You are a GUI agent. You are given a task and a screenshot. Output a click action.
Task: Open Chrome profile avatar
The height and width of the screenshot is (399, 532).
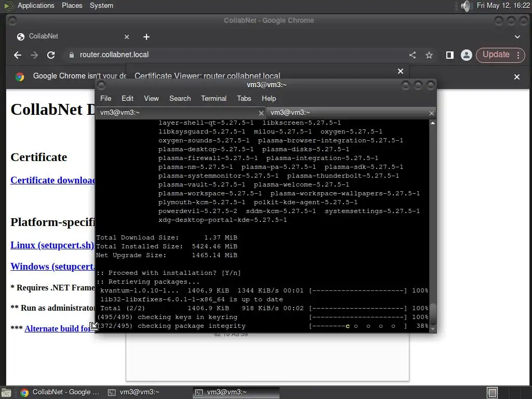click(x=467, y=55)
